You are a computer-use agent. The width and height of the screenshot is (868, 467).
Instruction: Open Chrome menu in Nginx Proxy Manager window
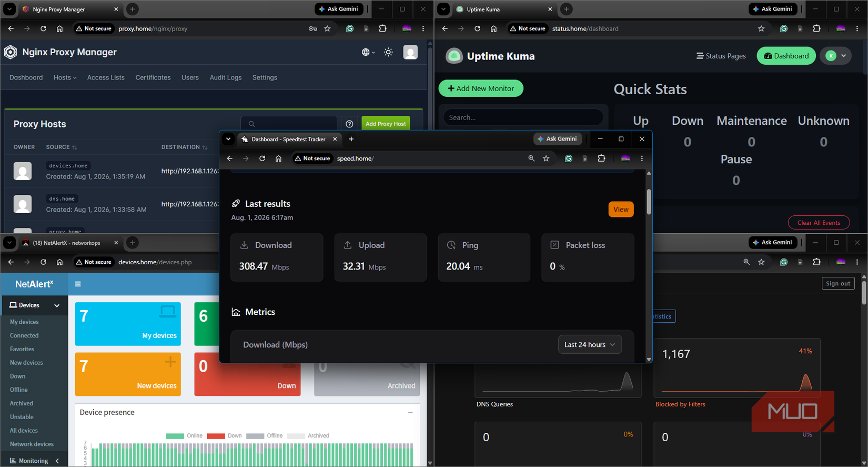tap(423, 28)
